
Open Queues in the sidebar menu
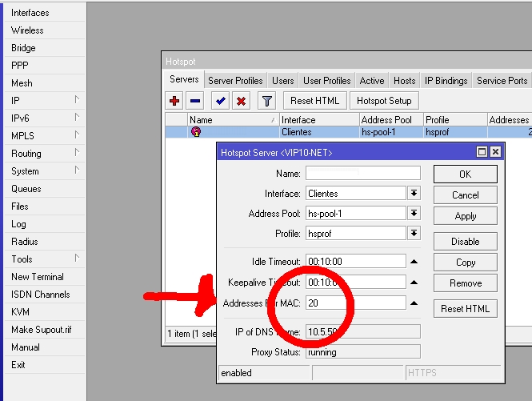coord(45,189)
